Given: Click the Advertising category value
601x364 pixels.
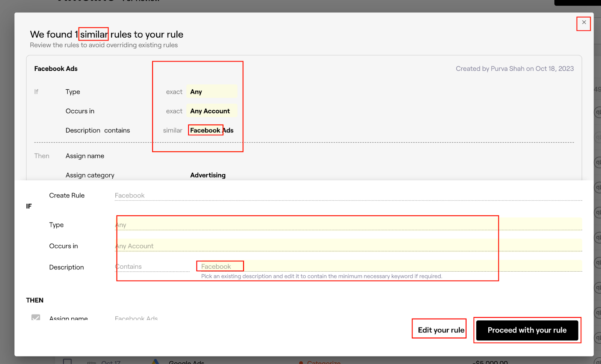Looking at the screenshot, I should (208, 175).
